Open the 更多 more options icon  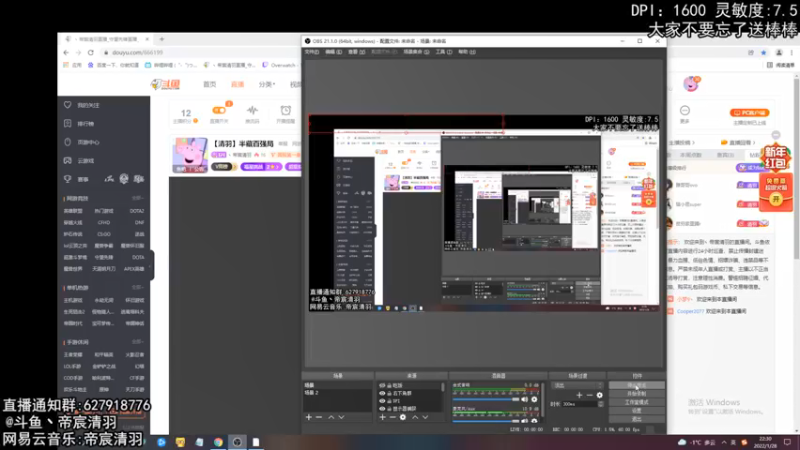[x=685, y=110]
